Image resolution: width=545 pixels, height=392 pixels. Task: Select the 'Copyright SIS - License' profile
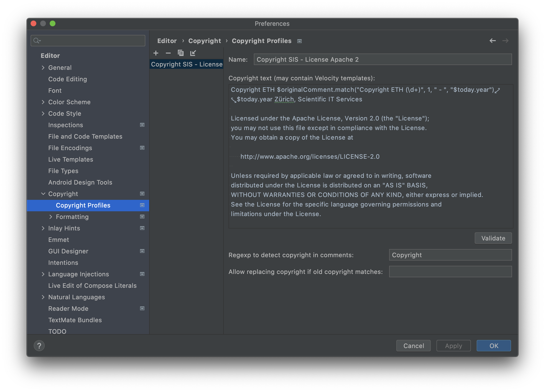click(186, 64)
